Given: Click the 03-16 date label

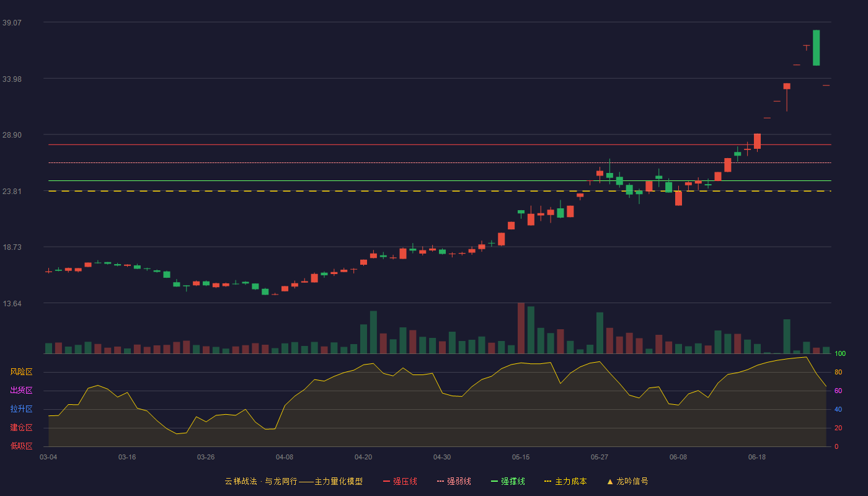Looking at the screenshot, I should pos(127,457).
